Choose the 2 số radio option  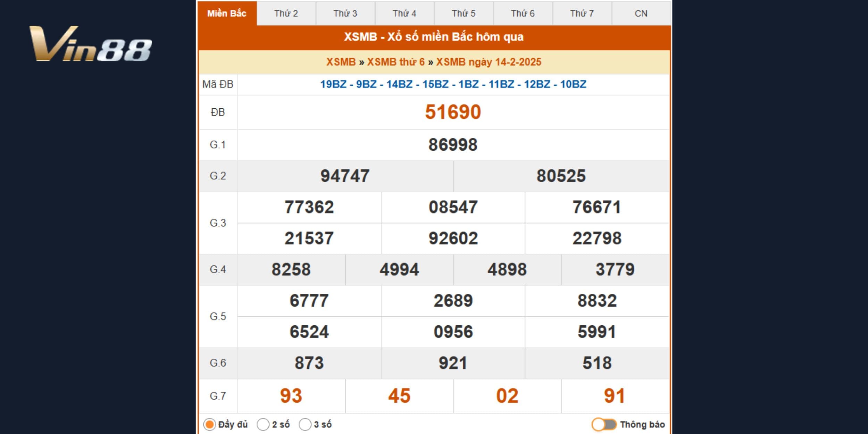pyautogui.click(x=263, y=424)
